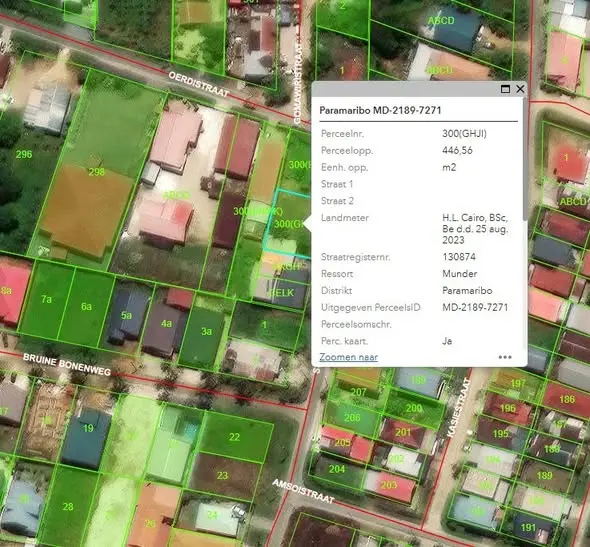This screenshot has width=590, height=547.
Task: Select parcel 3a on the map
Action: click(206, 331)
